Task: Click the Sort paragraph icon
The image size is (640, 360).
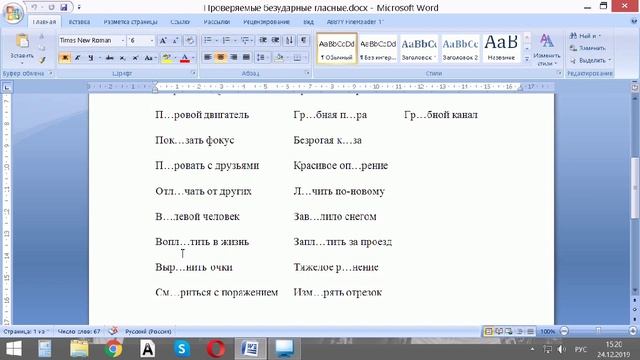Action: tap(289, 40)
